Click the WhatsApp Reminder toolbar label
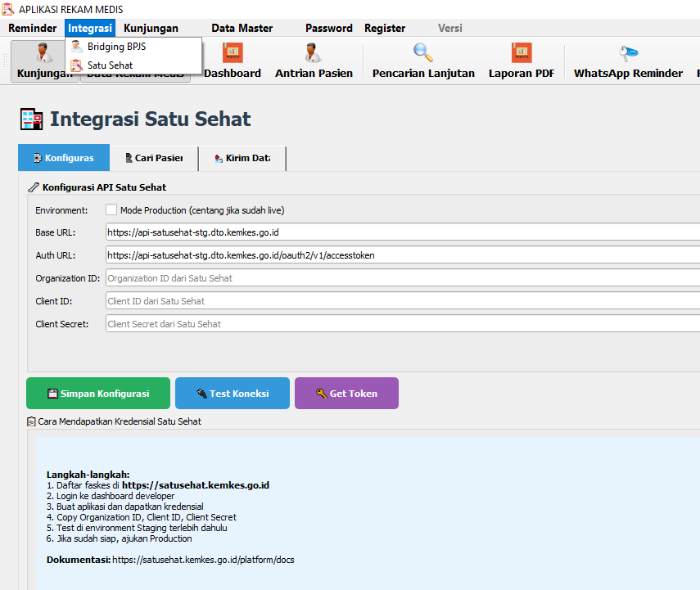Image resolution: width=700 pixels, height=590 pixels. click(x=628, y=73)
